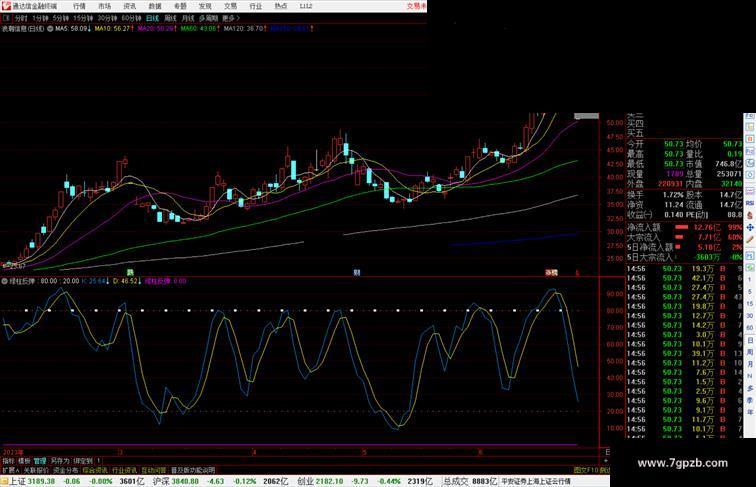Click the 年 period shortcut in sidebar
The width and height of the screenshot is (756, 487).
tap(750, 412)
